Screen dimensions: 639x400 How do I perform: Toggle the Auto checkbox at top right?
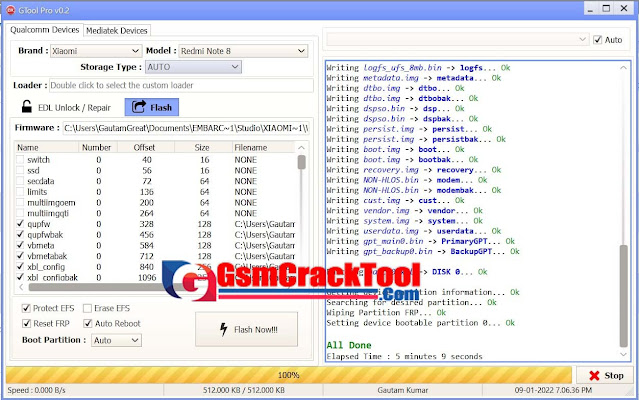point(597,40)
